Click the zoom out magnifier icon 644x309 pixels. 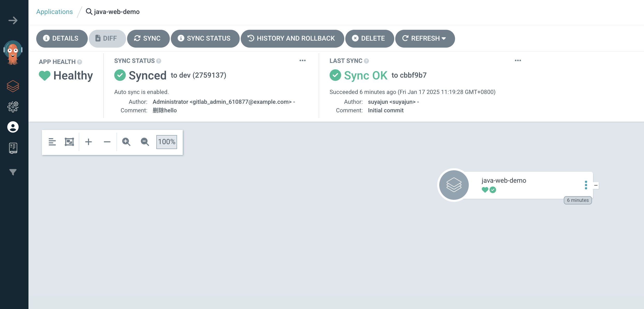tap(145, 142)
